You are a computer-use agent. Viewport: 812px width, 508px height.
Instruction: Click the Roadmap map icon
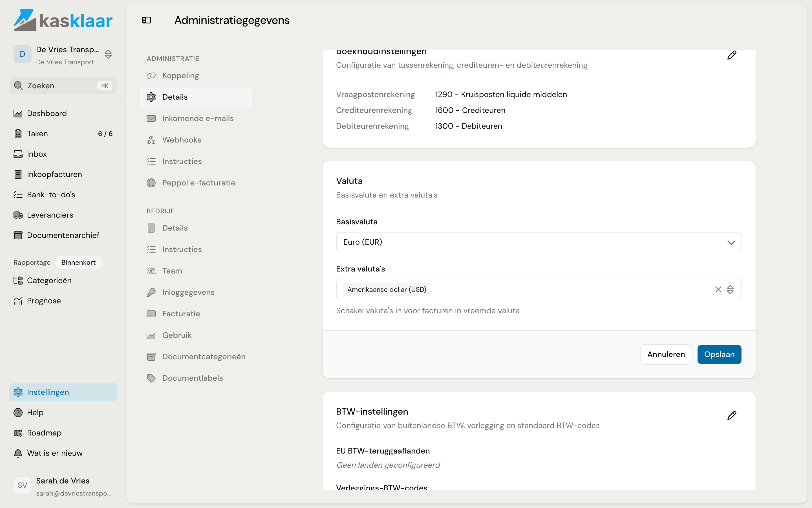[18, 433]
